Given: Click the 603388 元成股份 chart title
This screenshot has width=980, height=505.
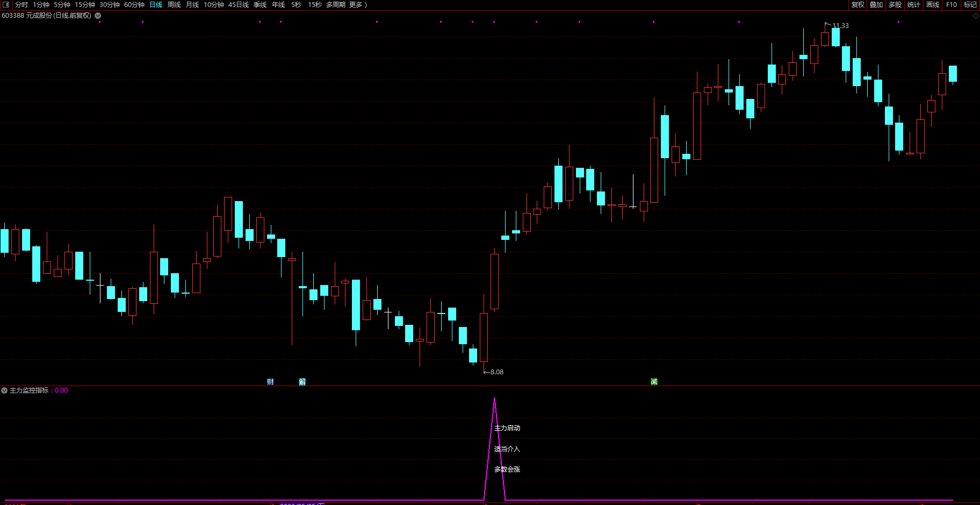Looking at the screenshot, I should tap(46, 16).
